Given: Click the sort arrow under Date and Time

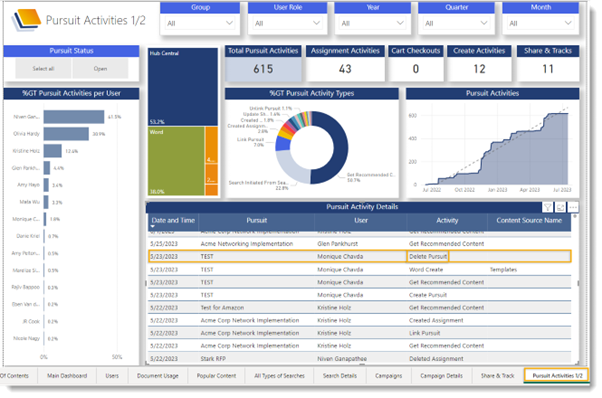Looking at the screenshot, I should pyautogui.click(x=152, y=226).
